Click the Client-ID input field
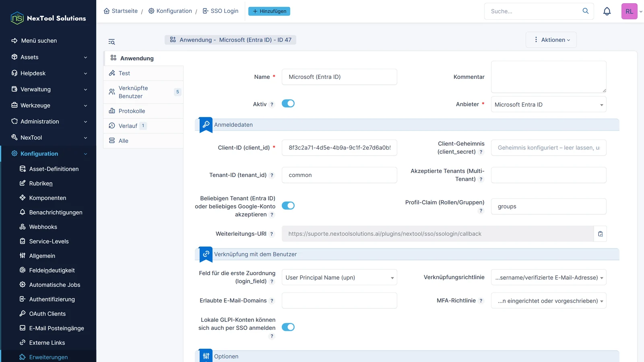 point(339,148)
